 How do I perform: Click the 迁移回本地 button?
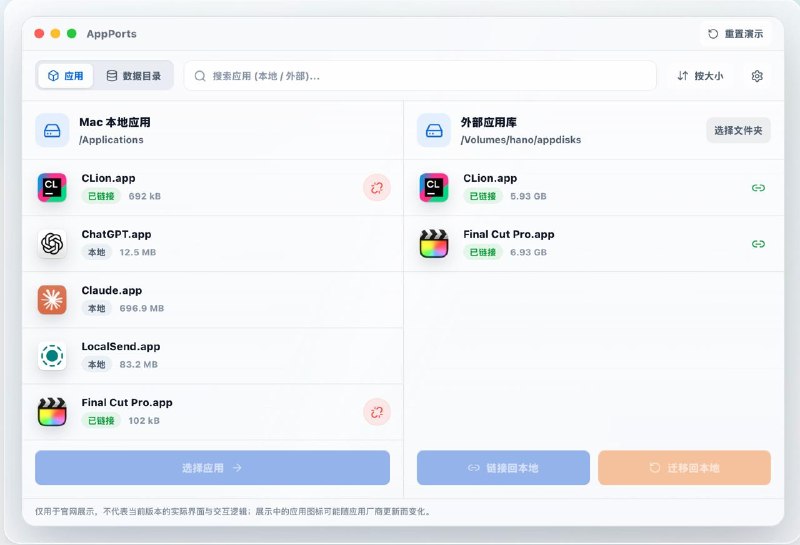[684, 467]
